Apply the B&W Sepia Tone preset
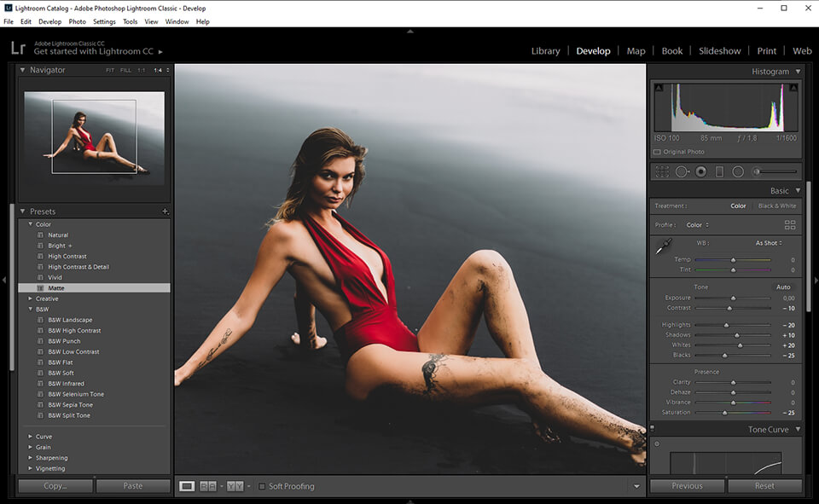 (70, 405)
